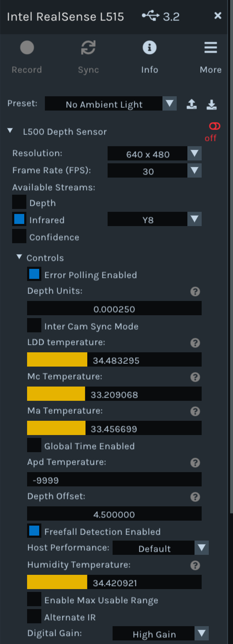This screenshot has height=644, width=233.
Task: Click the LDD temperature help icon
Action: 195,343
